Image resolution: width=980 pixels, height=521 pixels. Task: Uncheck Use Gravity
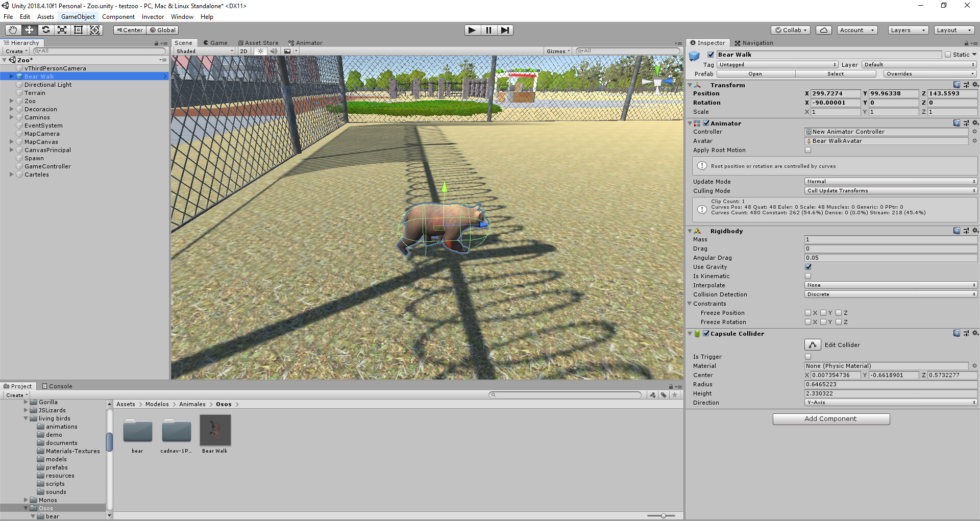click(808, 267)
